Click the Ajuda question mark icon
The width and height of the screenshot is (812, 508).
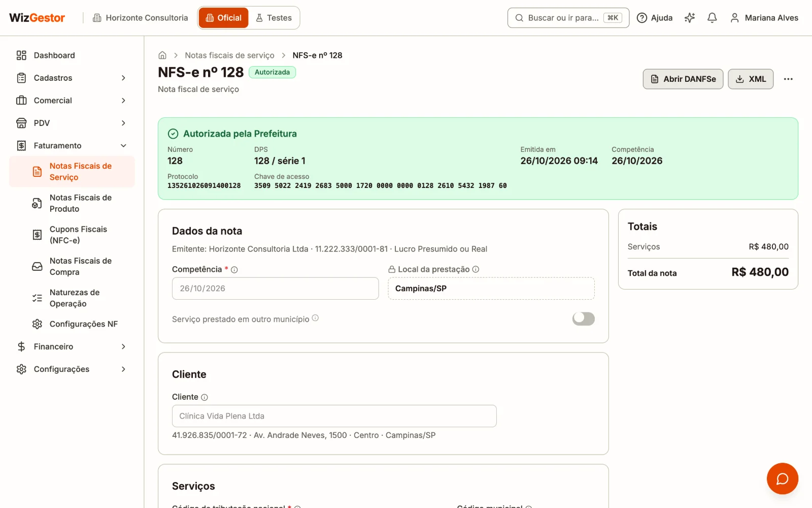pos(642,18)
